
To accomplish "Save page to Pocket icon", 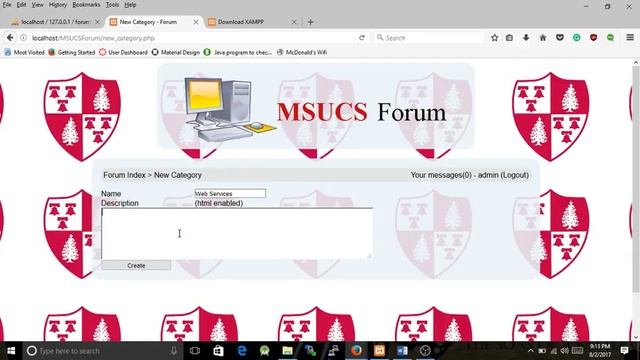I will pos(560,38).
